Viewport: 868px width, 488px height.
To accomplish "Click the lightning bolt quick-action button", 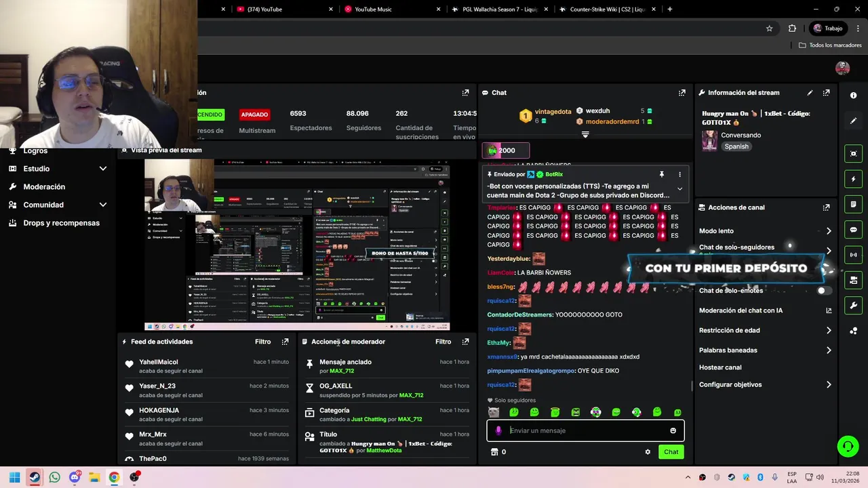I will click(x=853, y=179).
